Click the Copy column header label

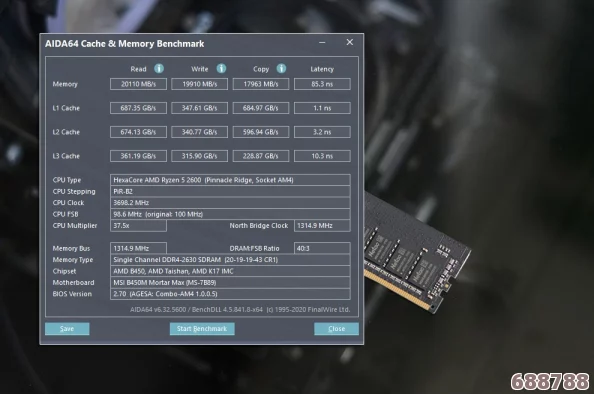pyautogui.click(x=261, y=69)
